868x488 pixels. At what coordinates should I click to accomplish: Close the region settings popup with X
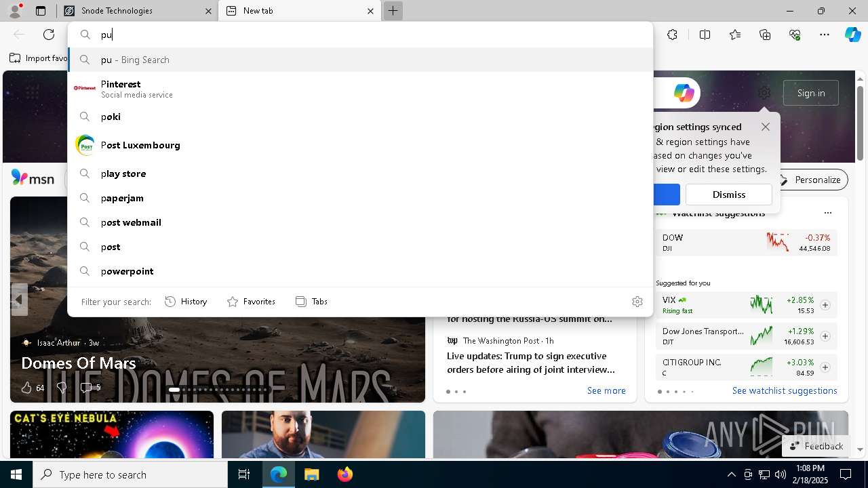coord(766,127)
